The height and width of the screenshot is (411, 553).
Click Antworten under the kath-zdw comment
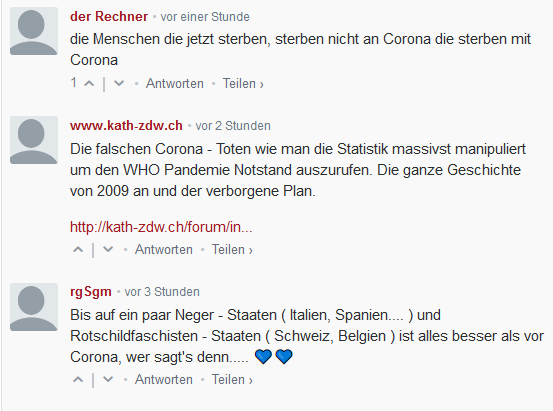[164, 249]
